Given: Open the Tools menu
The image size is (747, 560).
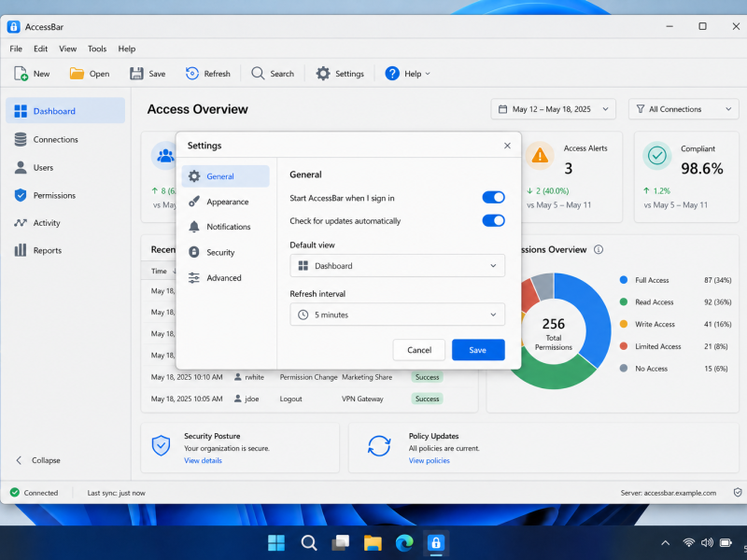Looking at the screenshot, I should [x=97, y=49].
